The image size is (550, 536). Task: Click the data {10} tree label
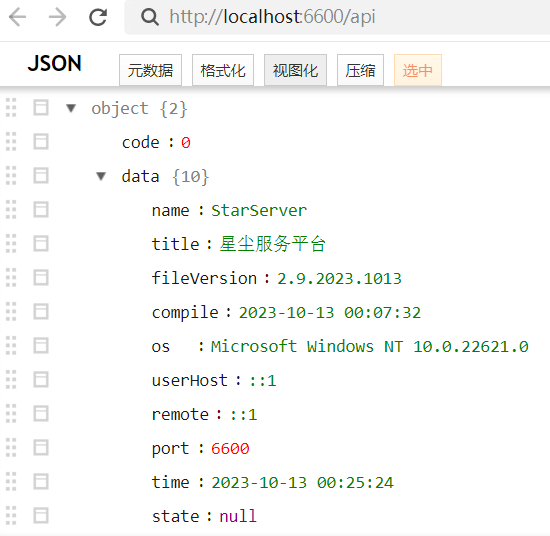pos(165,176)
